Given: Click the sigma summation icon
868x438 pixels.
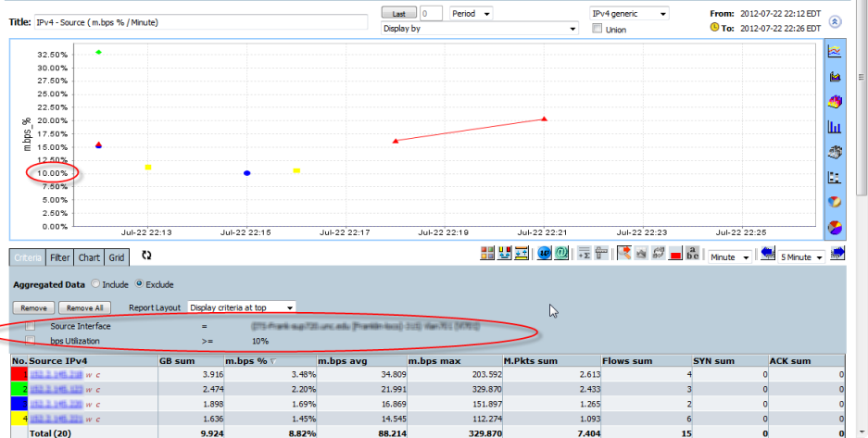Looking at the screenshot, I should [x=584, y=254].
